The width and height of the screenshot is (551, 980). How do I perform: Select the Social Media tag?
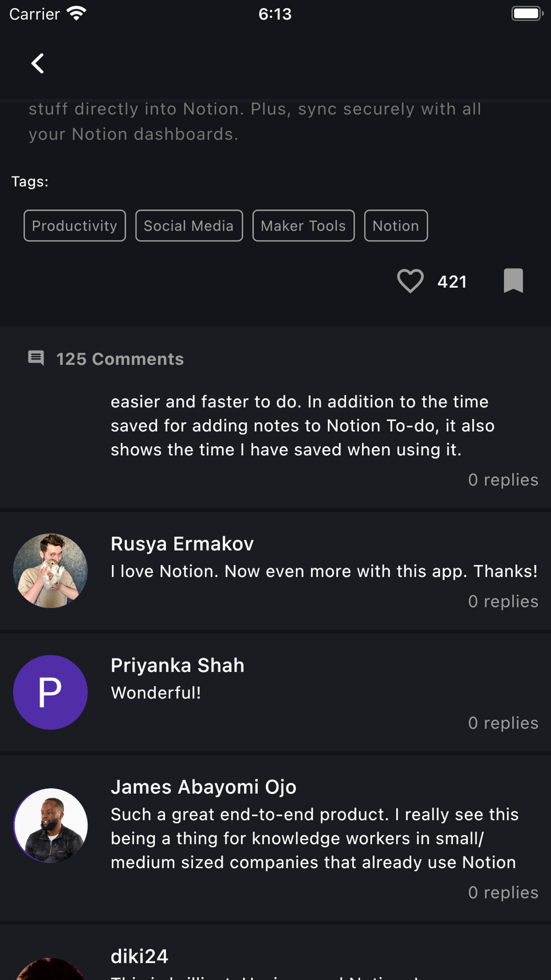pos(189,225)
